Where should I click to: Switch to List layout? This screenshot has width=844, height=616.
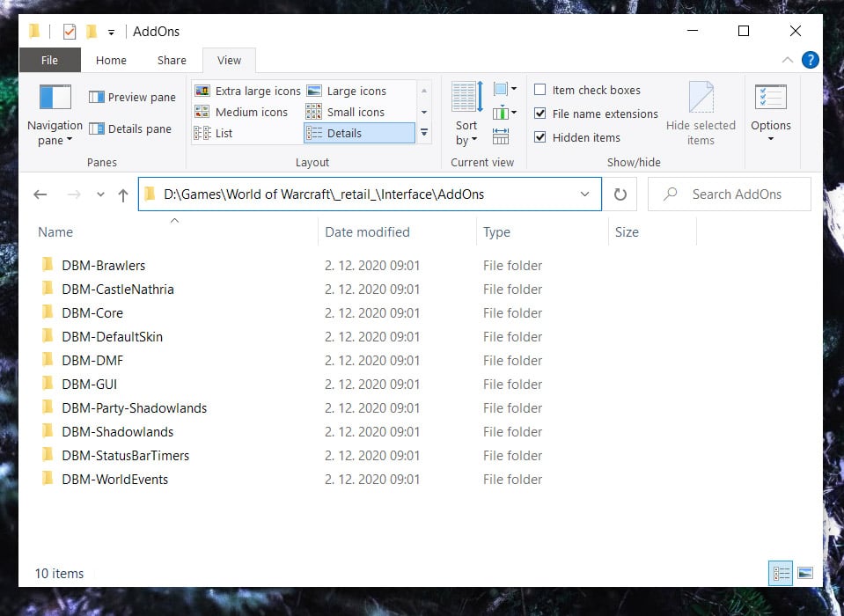(x=214, y=133)
